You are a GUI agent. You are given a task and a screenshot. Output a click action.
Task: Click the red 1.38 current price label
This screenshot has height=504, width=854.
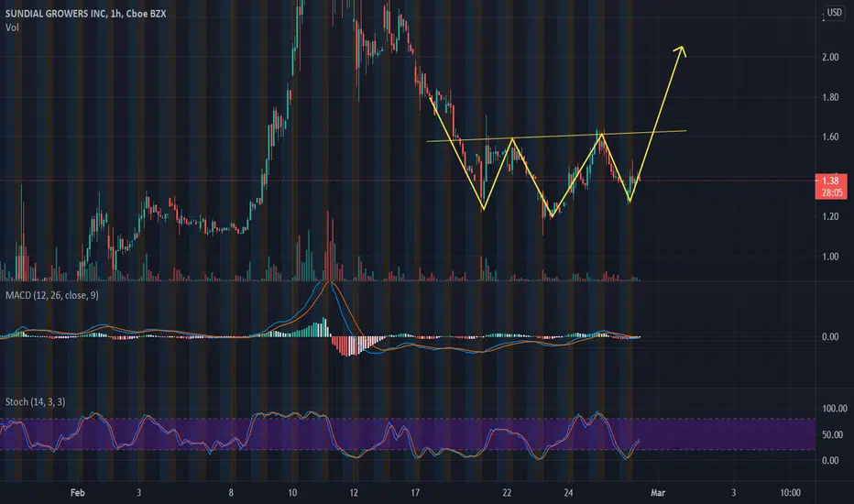(830, 181)
